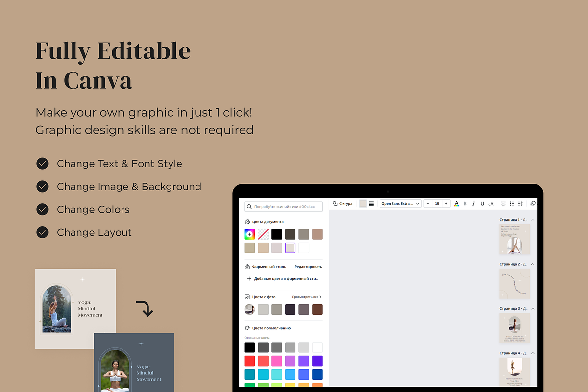The width and height of the screenshot is (588, 392).
Task: Click the font size field showing 19
Action: tap(437, 203)
